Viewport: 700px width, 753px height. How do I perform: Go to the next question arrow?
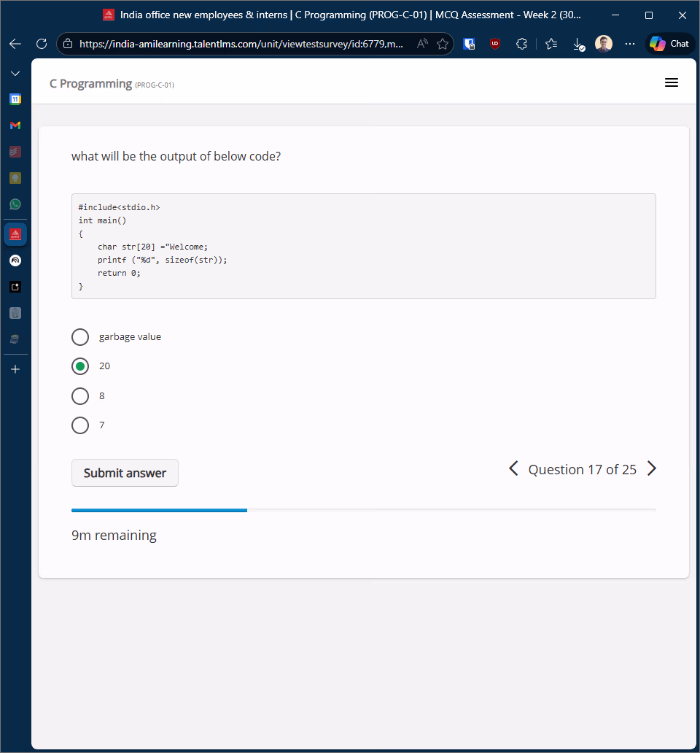pyautogui.click(x=652, y=468)
